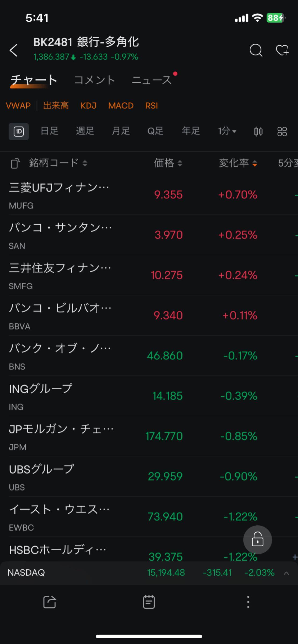The width and height of the screenshot is (298, 644).
Task: Tap the screen lock icon
Action: tap(257, 540)
